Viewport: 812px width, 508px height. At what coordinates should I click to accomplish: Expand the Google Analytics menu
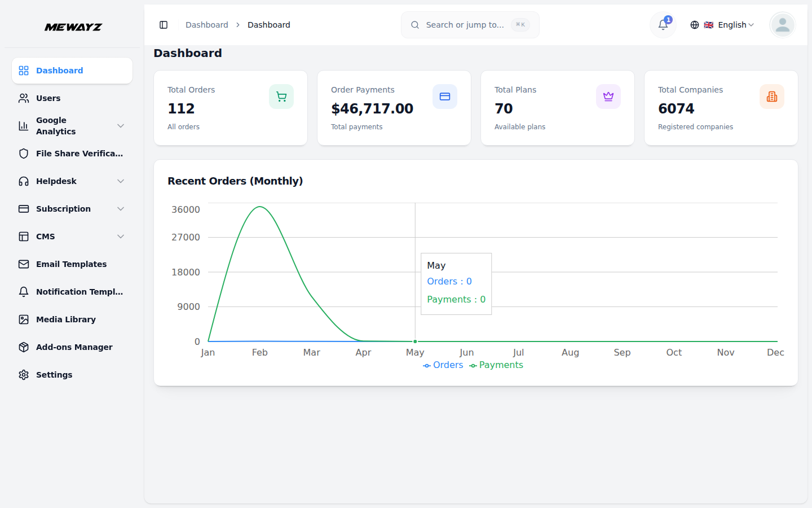pyautogui.click(x=72, y=126)
